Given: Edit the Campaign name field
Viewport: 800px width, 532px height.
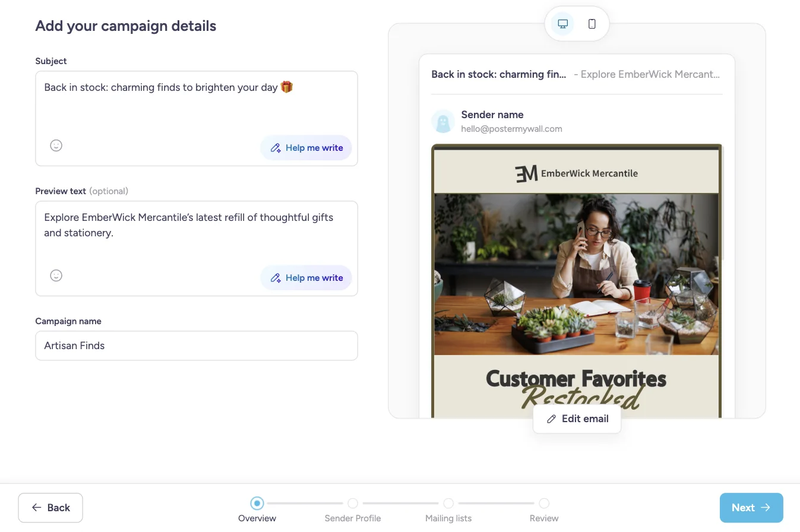Looking at the screenshot, I should click(197, 346).
